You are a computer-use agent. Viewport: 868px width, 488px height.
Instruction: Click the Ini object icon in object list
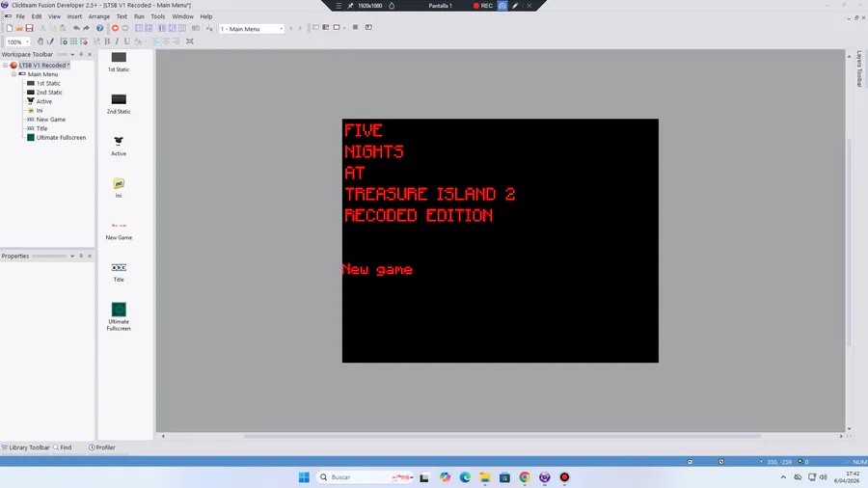pos(119,188)
